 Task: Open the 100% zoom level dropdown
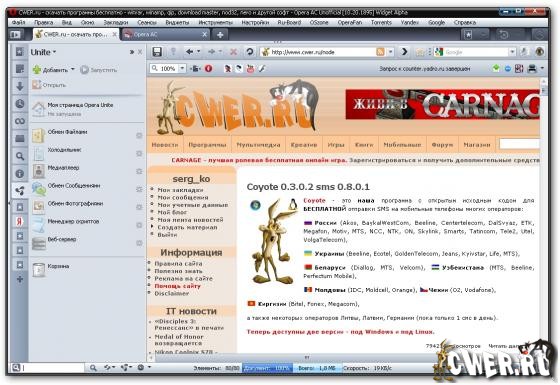point(182,68)
